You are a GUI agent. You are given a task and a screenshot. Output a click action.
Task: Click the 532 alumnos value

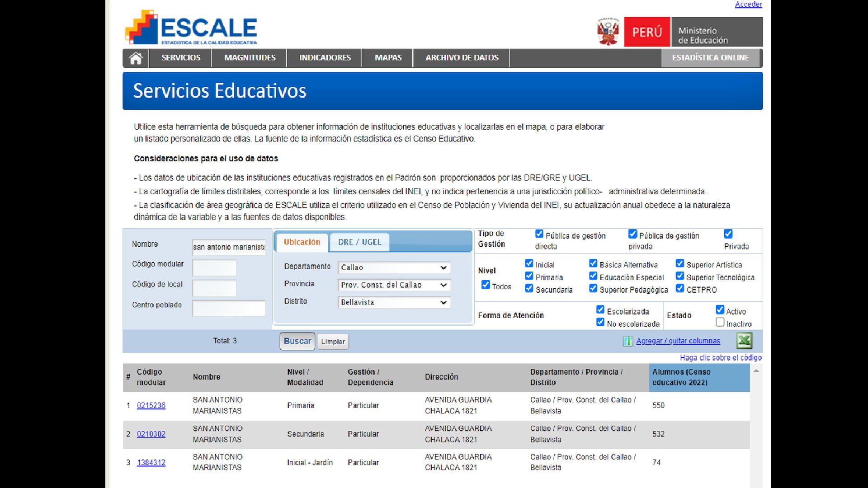(658, 434)
